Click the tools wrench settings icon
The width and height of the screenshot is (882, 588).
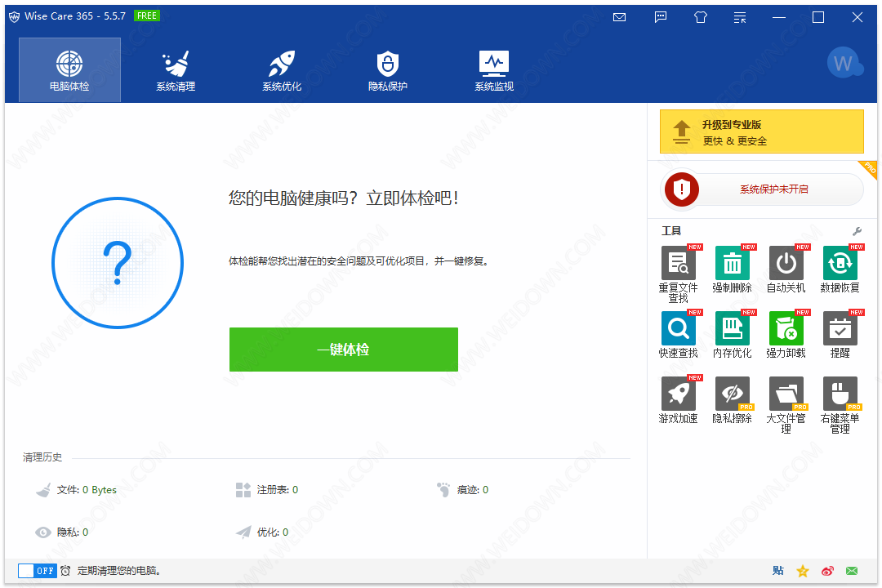[x=857, y=230]
